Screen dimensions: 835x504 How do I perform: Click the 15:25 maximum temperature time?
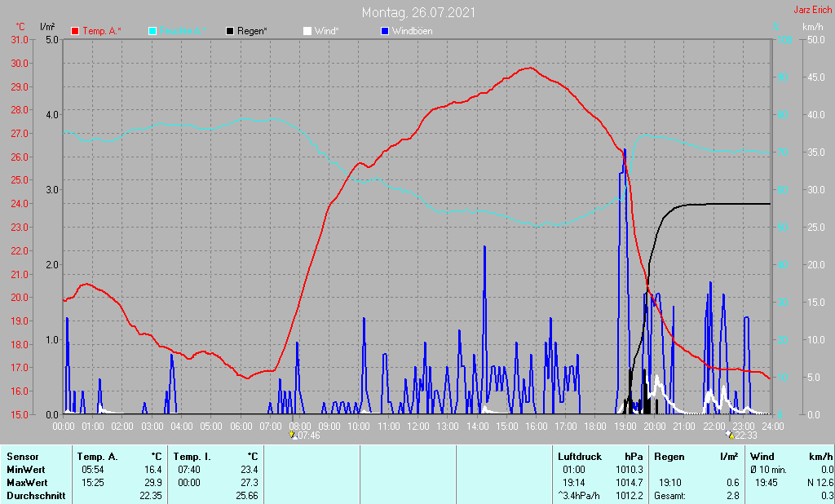93,483
